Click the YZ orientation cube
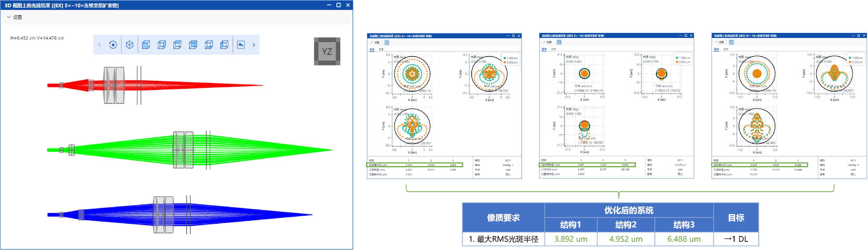 [x=327, y=51]
